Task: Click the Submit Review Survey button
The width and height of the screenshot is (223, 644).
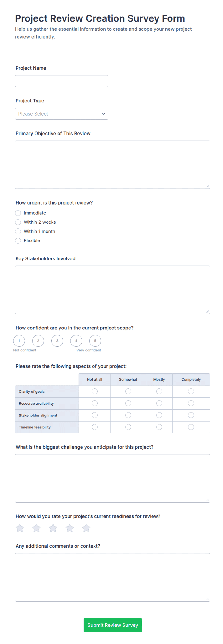Action: (x=113, y=625)
